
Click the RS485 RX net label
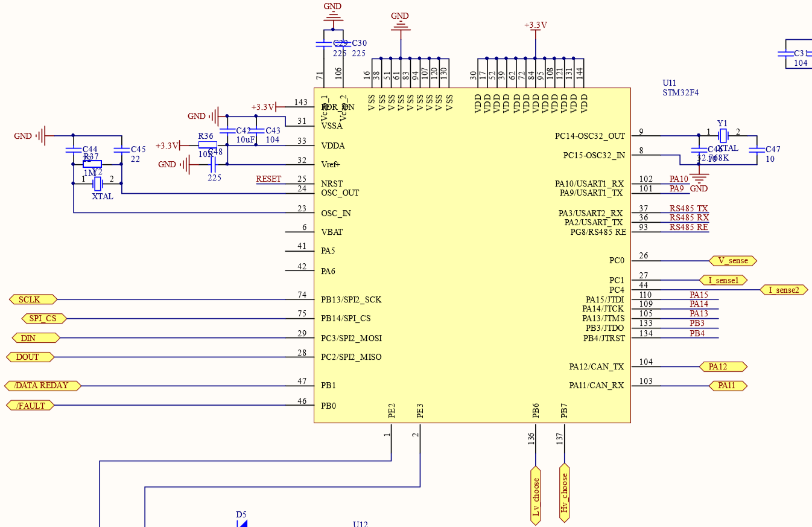(x=689, y=217)
